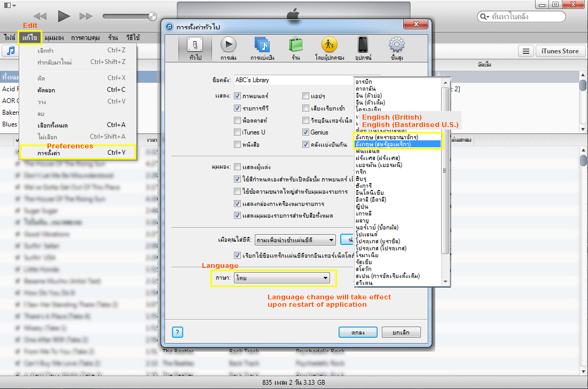This screenshot has width=588, height=389.
Task: Open the Playback (การเล่น) preferences pane
Action: pyautogui.click(x=229, y=49)
